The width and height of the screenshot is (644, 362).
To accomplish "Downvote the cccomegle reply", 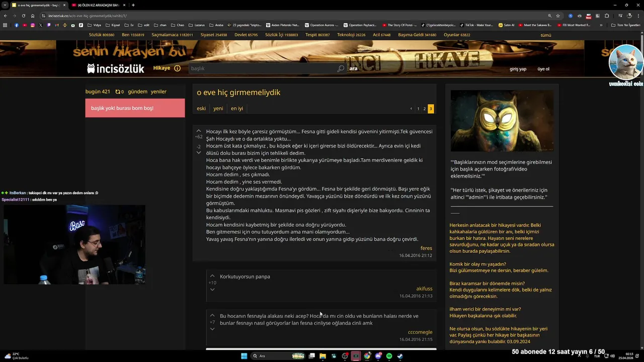I will pyautogui.click(x=212, y=329).
